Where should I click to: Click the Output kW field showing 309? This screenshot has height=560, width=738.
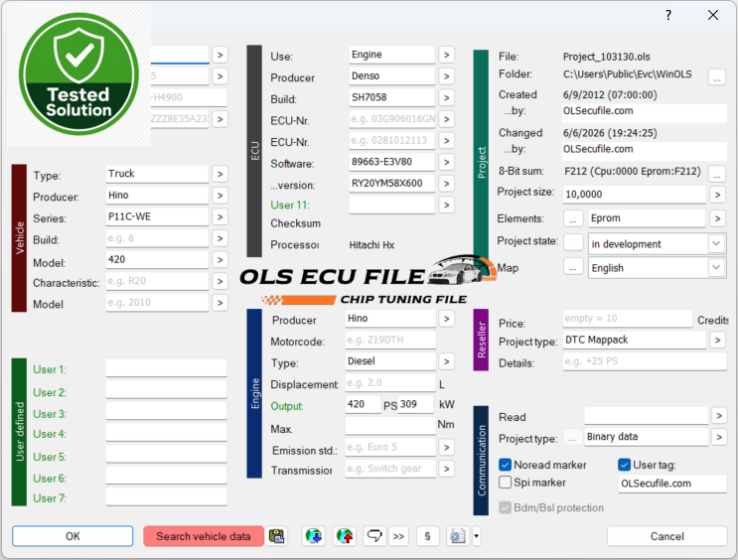pyautogui.click(x=415, y=404)
